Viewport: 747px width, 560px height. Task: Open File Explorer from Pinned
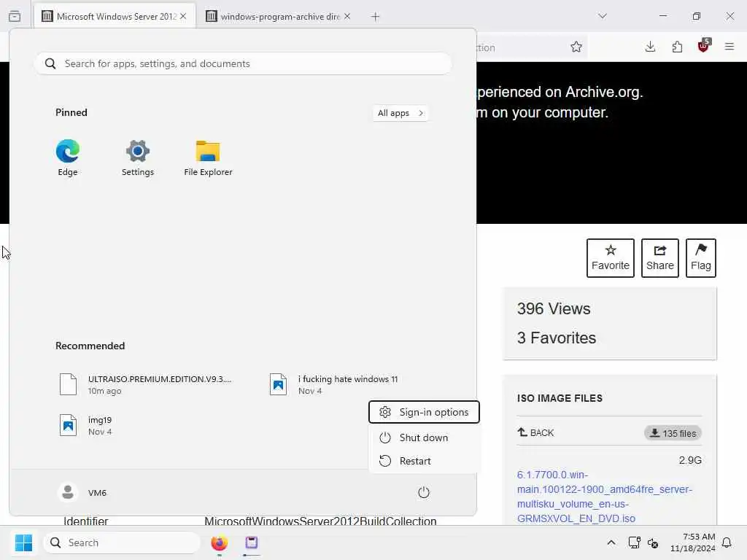(208, 157)
